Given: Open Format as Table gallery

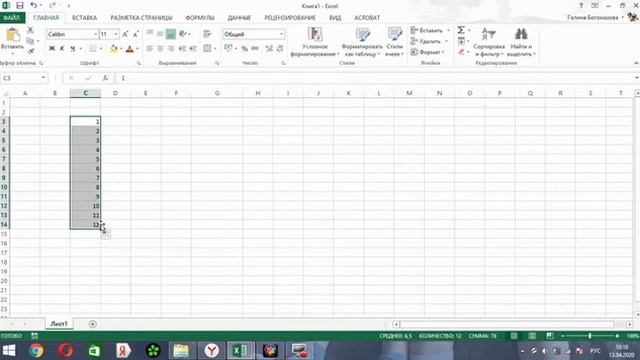Looking at the screenshot, I should 362,42.
